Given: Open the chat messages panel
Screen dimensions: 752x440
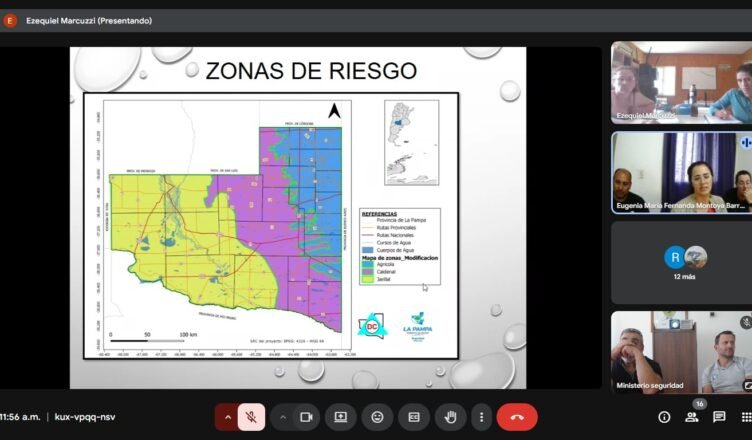Looking at the screenshot, I should [719, 417].
